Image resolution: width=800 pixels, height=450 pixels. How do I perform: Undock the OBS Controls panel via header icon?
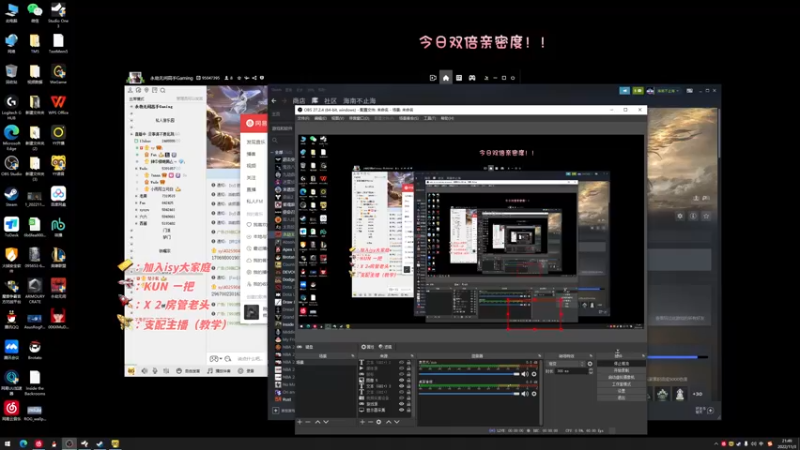coord(643,356)
